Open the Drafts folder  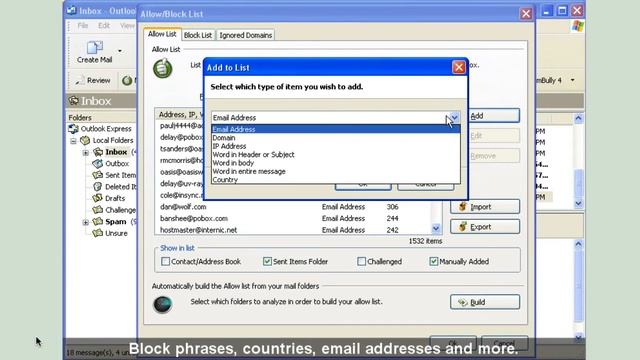(x=115, y=198)
